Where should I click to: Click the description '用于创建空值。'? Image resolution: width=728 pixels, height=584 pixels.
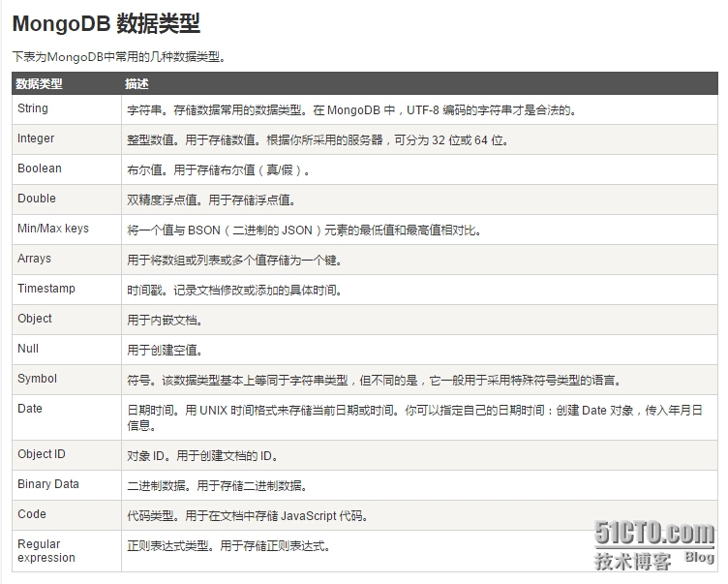(x=165, y=350)
